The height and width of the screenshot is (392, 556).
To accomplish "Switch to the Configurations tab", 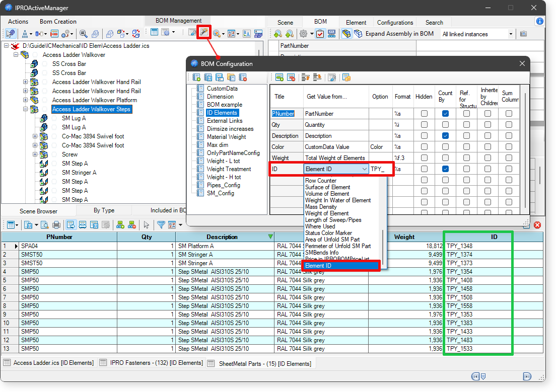I will 395,23.
